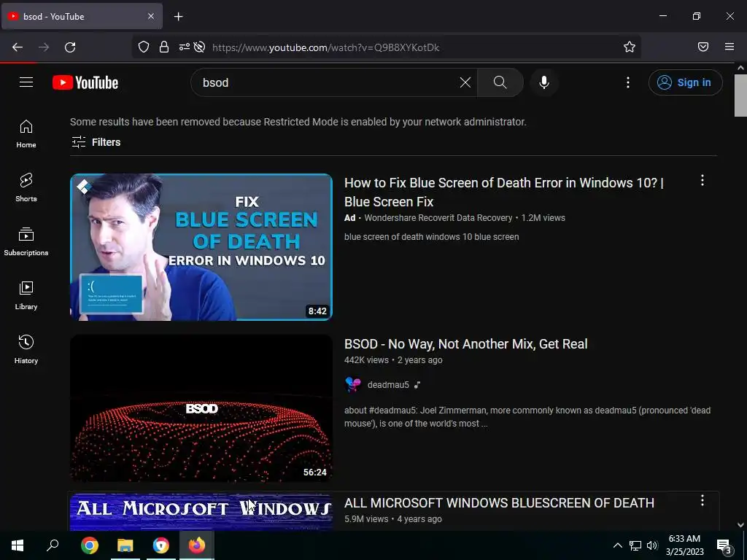Click the page vertical scrollbar thumb
This screenshot has width=747, height=560.
pos(740,96)
